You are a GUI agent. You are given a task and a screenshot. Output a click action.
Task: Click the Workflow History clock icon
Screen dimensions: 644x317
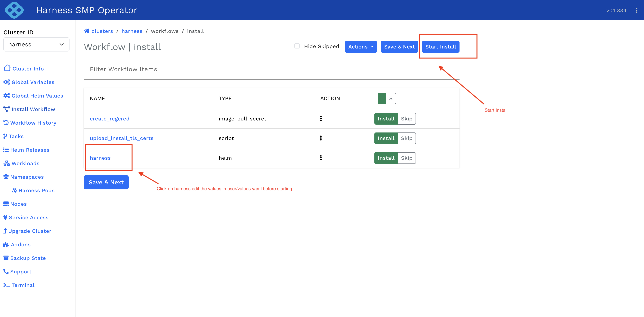(x=6, y=123)
